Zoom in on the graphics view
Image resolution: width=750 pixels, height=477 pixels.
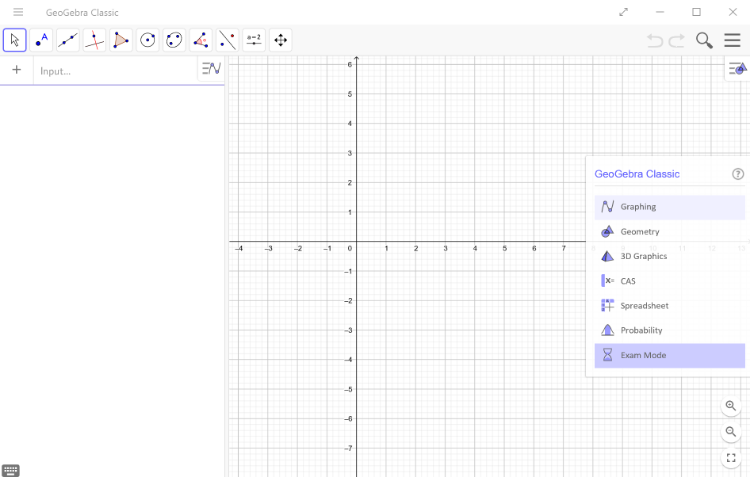[x=731, y=406]
